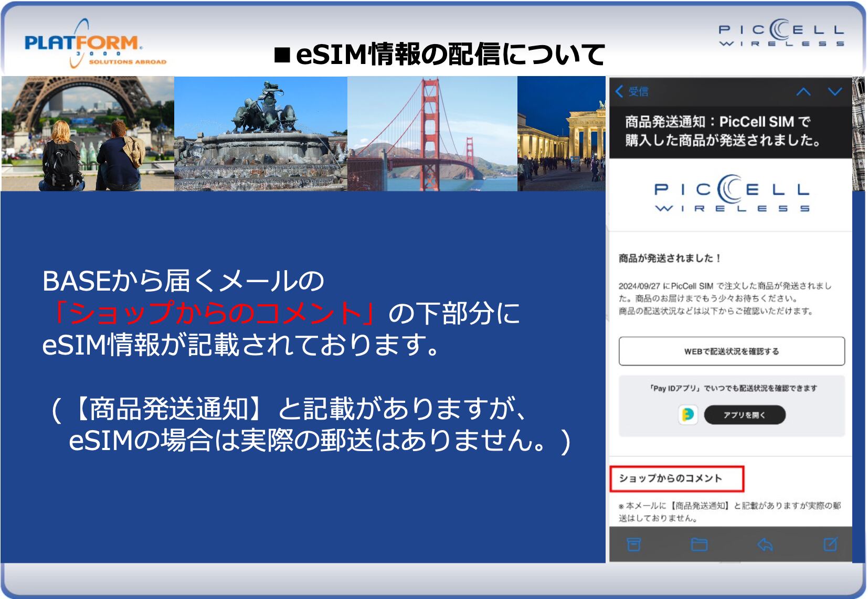Click the slide title eSIM情報の配信について
This screenshot has width=868, height=599.
pyautogui.click(x=439, y=54)
